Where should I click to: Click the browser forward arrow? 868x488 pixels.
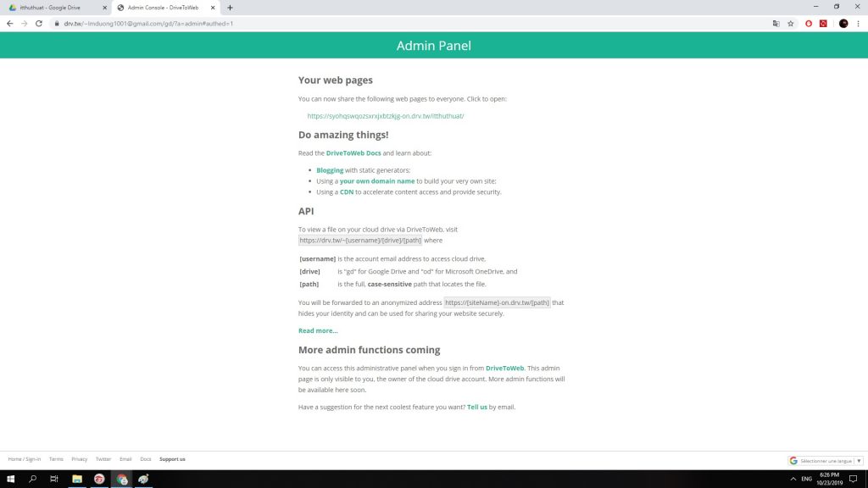[x=25, y=23]
